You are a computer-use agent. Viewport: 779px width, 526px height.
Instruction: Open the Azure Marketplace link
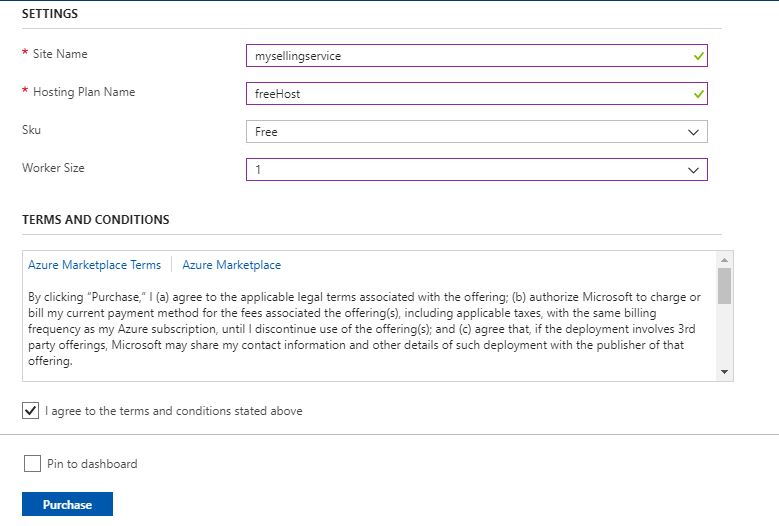[232, 265]
